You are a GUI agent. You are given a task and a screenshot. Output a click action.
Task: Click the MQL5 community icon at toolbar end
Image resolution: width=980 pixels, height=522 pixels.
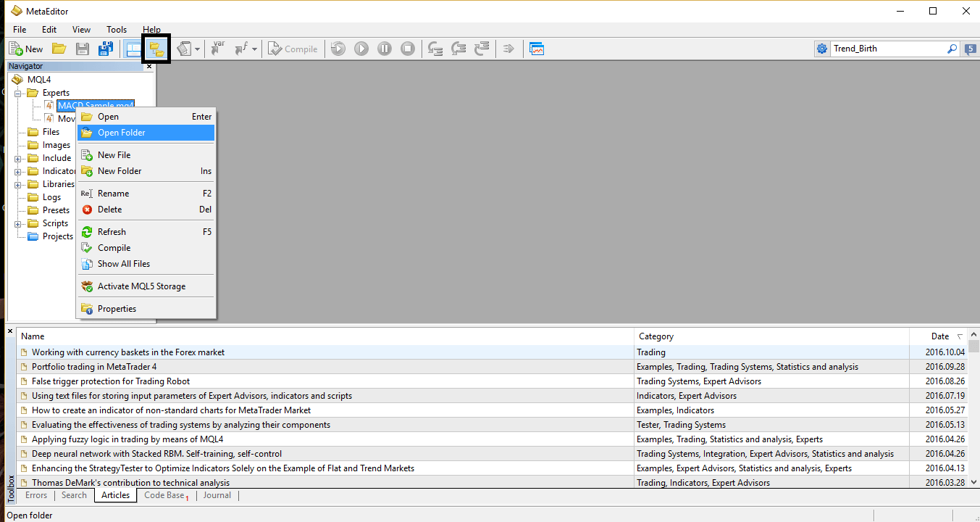pyautogui.click(x=971, y=49)
